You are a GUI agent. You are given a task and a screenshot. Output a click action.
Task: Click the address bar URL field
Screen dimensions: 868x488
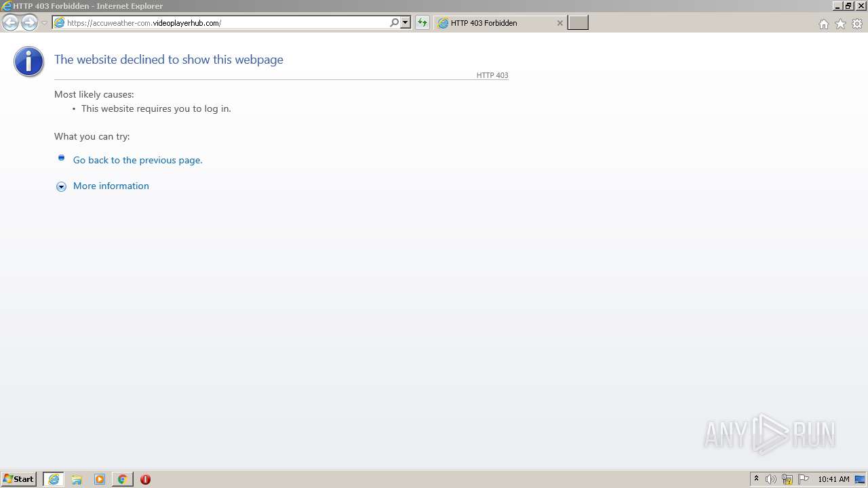pos(227,23)
